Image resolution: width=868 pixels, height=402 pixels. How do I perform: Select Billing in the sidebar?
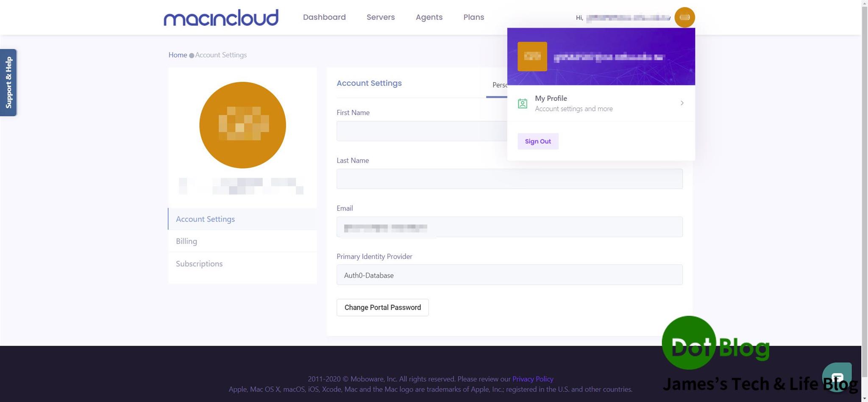pyautogui.click(x=186, y=241)
